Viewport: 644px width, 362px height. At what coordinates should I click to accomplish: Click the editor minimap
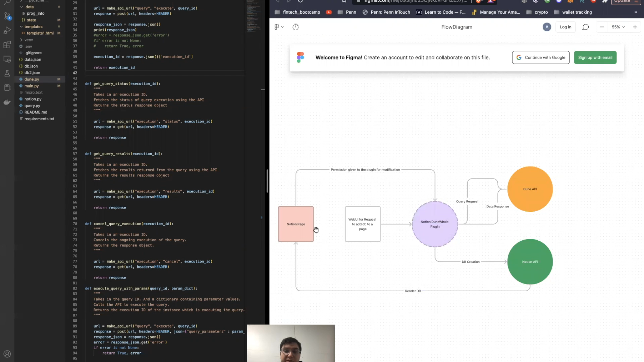click(253, 17)
